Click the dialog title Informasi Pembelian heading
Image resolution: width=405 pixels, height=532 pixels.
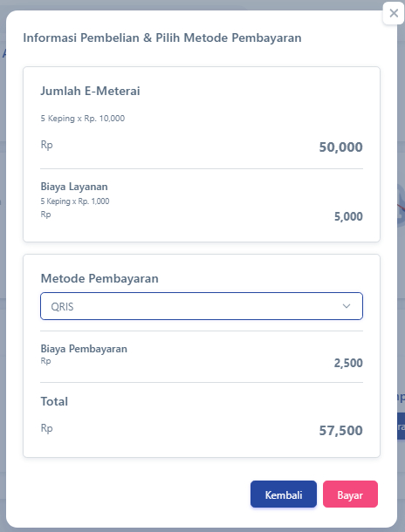tap(162, 38)
